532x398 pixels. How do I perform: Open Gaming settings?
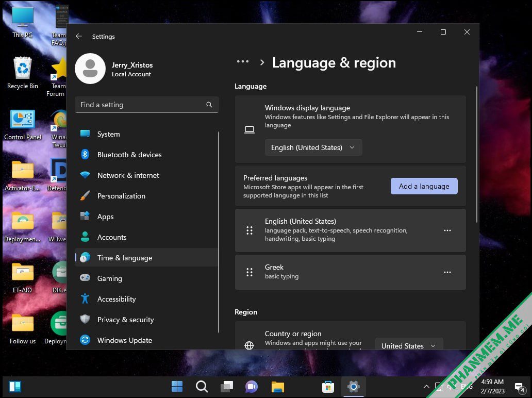[146, 278]
